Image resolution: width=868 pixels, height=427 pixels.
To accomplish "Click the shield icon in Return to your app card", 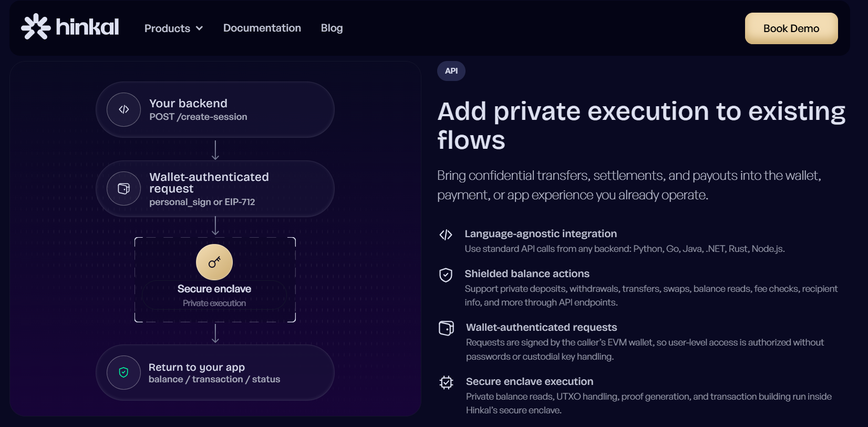I will coord(123,372).
